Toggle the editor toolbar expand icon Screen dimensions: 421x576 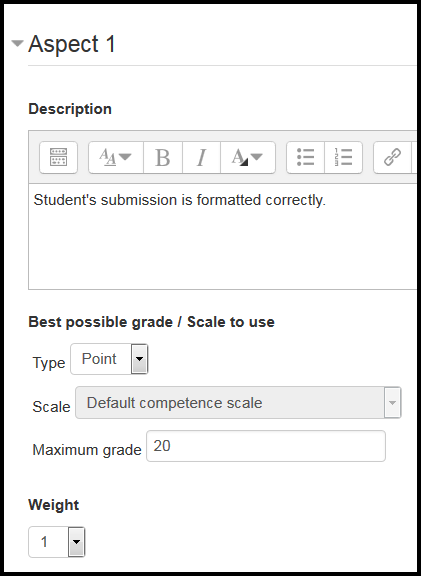click(x=58, y=157)
